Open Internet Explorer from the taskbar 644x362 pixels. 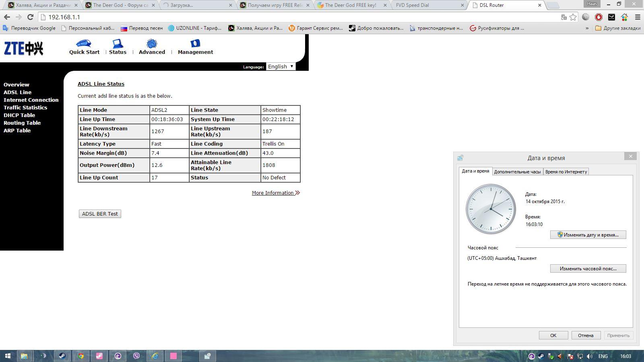point(155,356)
